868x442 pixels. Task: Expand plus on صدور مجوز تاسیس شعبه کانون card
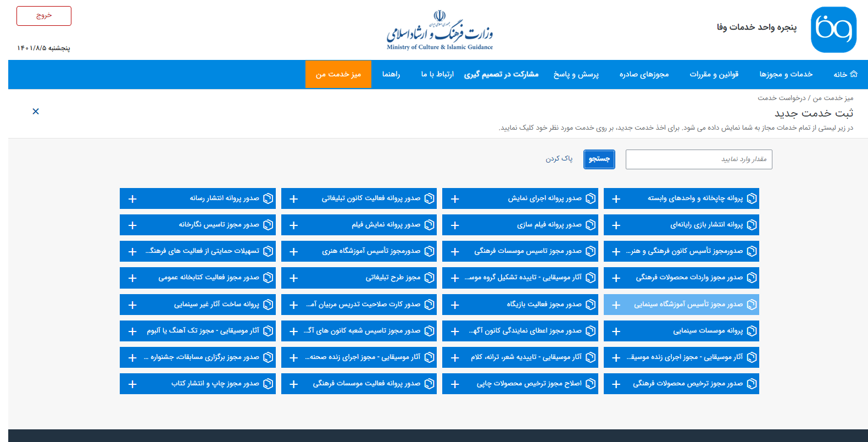[294, 331]
